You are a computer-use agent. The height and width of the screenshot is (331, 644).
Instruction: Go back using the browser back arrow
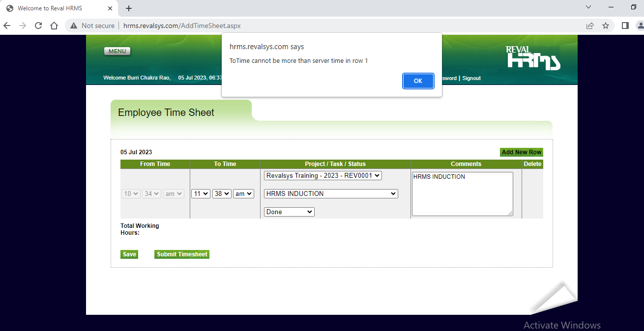(x=7, y=26)
